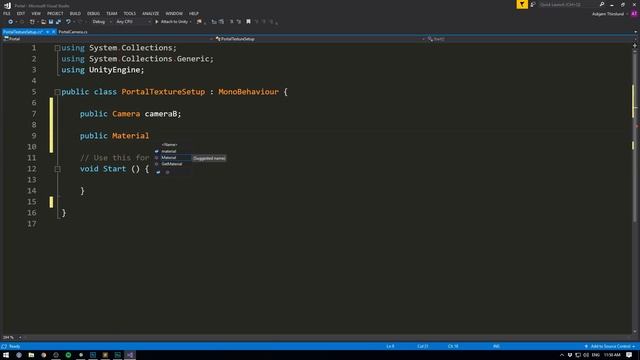This screenshot has width=640, height=360.
Task: Open the Portal project navigation dropdown
Action: [x=108, y=39]
